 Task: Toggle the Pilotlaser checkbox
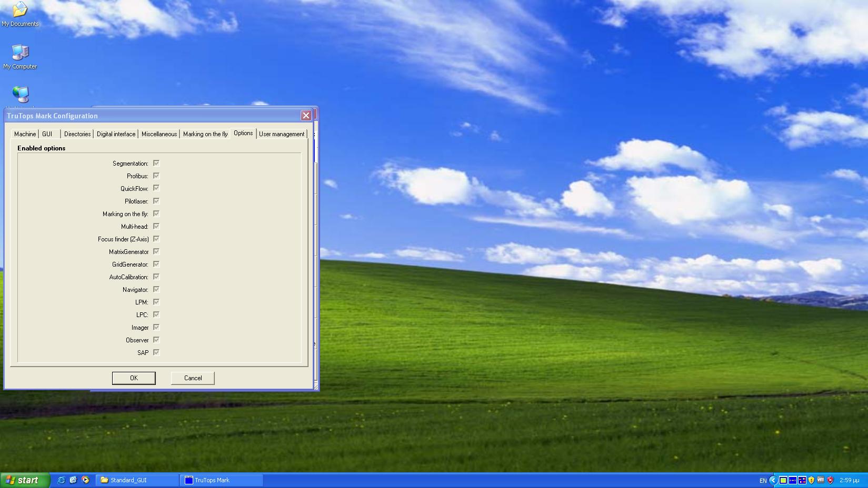tap(156, 201)
